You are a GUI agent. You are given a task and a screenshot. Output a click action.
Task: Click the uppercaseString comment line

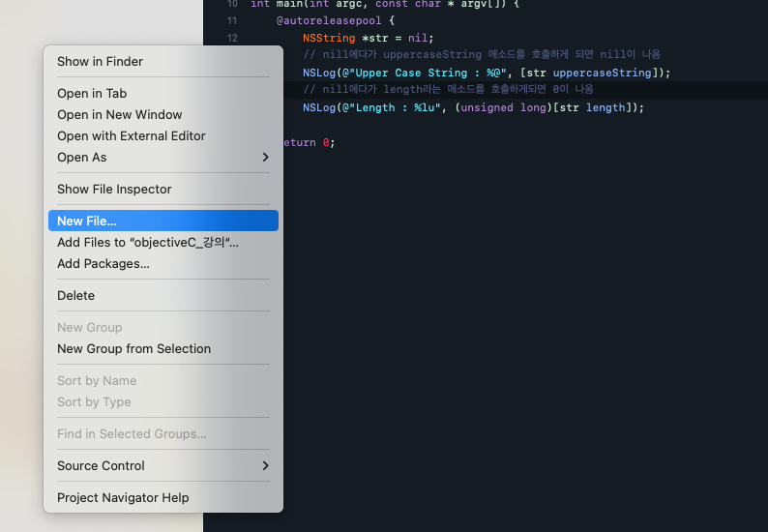(x=482, y=54)
